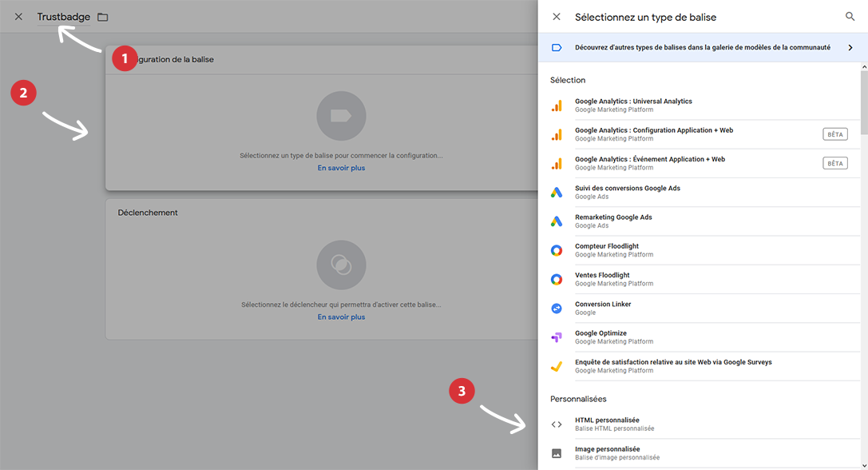
Task: Click 'Sélectionnez un type de balise pour commencer' text
Action: [341, 156]
